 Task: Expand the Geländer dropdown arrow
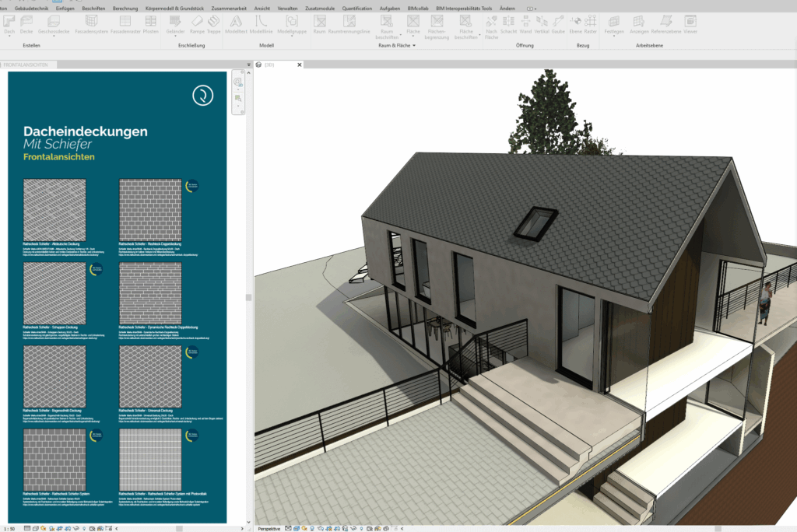[x=177, y=37]
